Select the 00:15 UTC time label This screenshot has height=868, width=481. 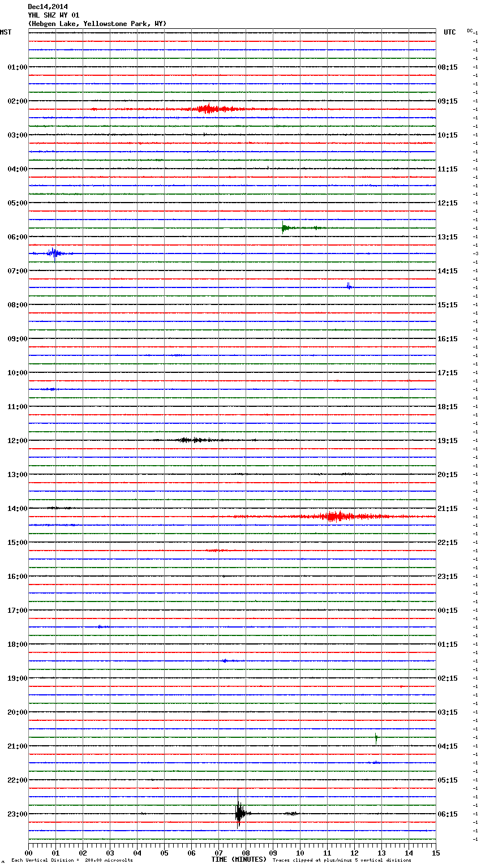coord(448,611)
